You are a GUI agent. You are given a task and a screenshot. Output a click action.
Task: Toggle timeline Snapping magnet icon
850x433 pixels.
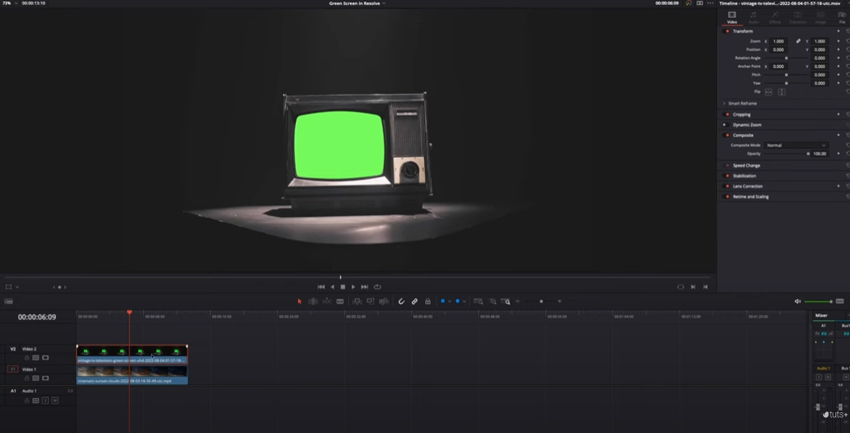(x=401, y=301)
